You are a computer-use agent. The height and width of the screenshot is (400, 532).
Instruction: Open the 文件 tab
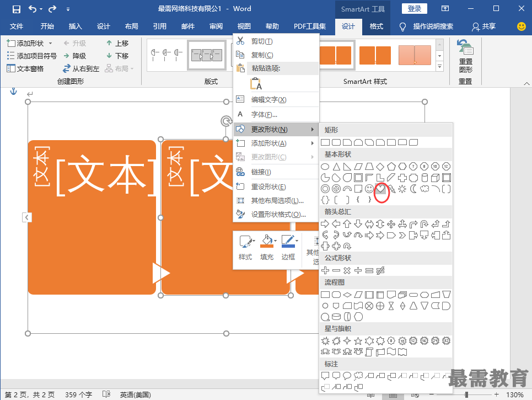pyautogui.click(x=17, y=26)
